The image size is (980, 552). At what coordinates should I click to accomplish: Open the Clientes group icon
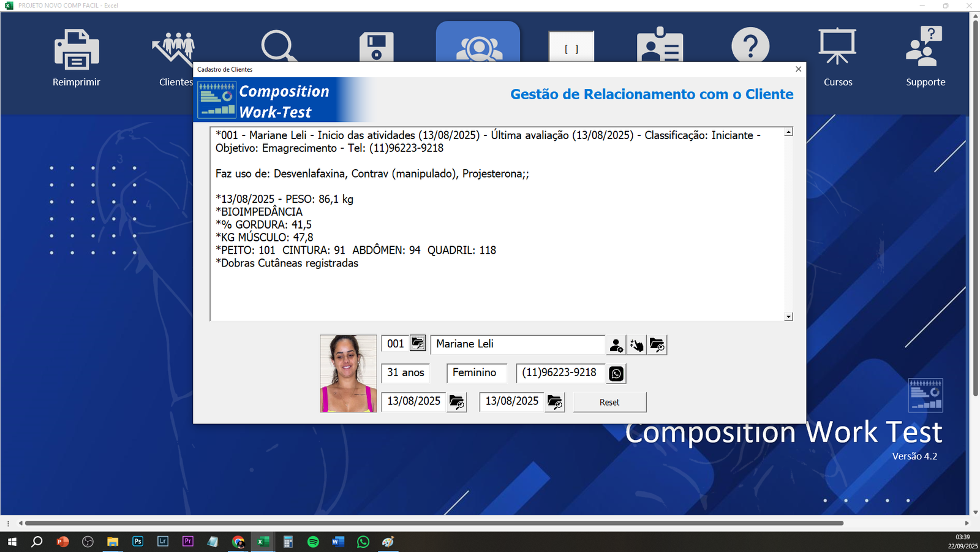tap(174, 49)
